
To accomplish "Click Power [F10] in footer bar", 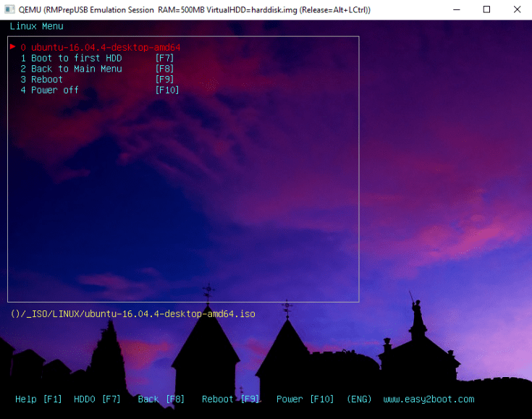I will click(305, 399).
